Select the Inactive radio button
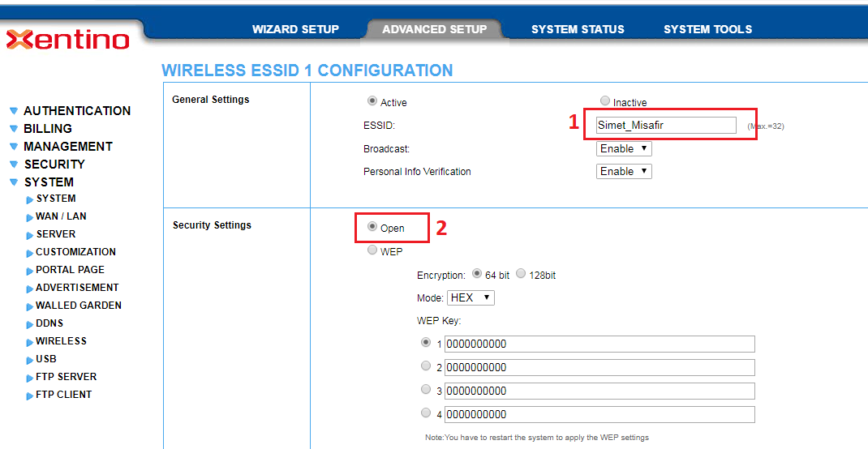 click(x=604, y=101)
